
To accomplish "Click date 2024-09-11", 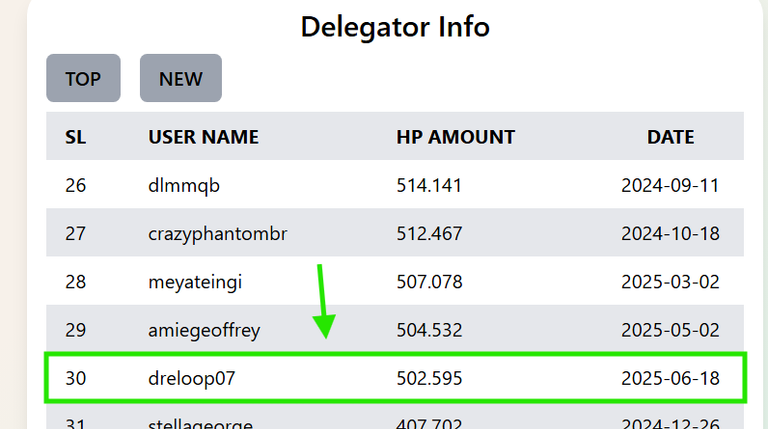I will pyautogui.click(x=670, y=186).
